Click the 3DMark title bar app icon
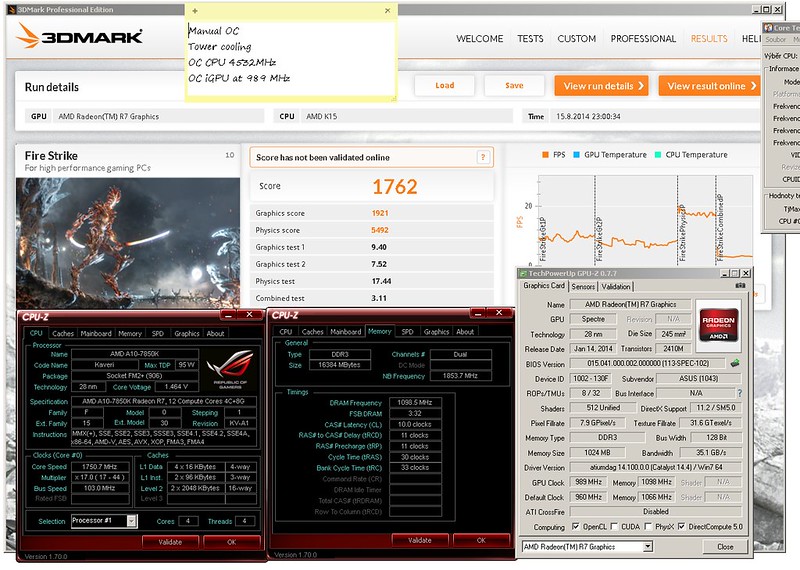 pyautogui.click(x=12, y=9)
